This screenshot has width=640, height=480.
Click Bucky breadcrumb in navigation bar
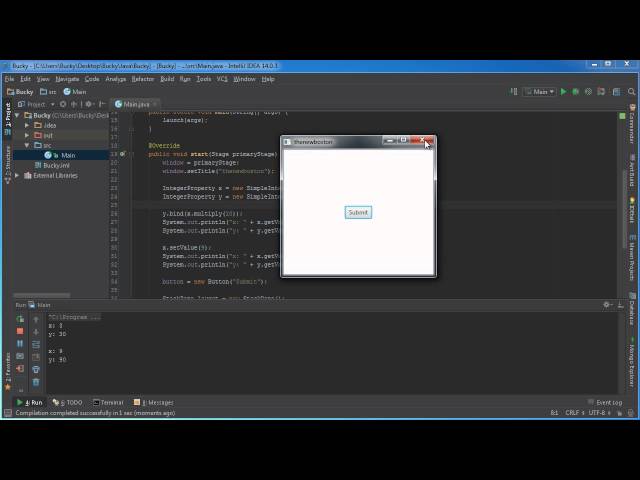pyautogui.click(x=20, y=92)
